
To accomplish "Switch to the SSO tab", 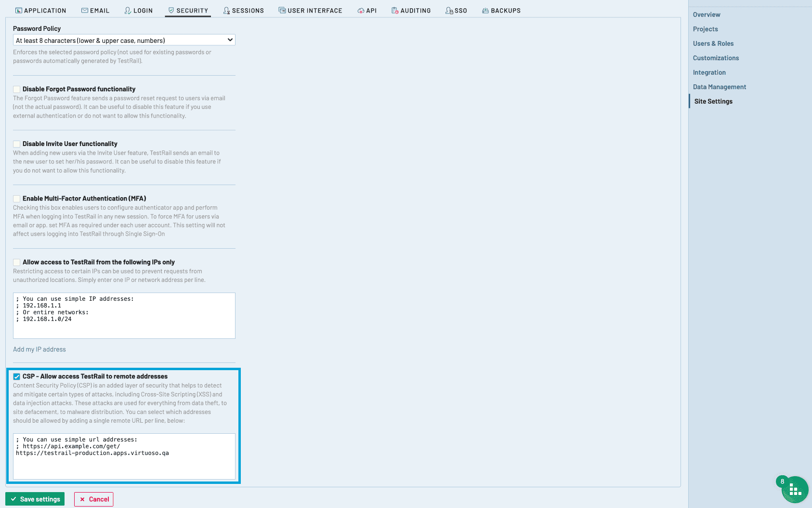I will [457, 11].
